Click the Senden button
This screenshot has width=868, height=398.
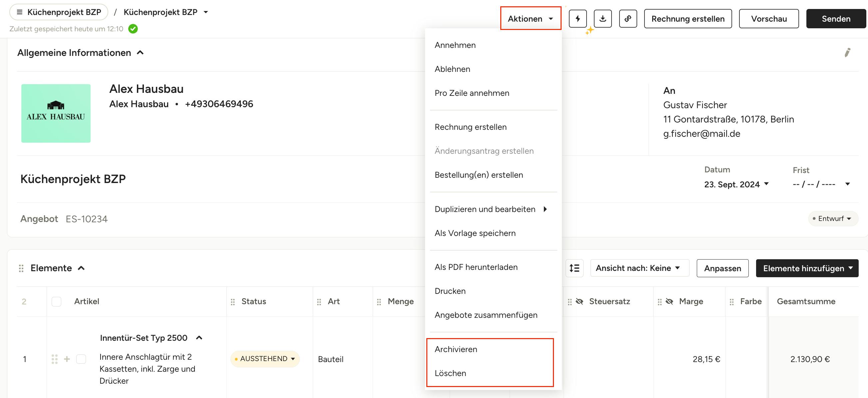(x=836, y=19)
